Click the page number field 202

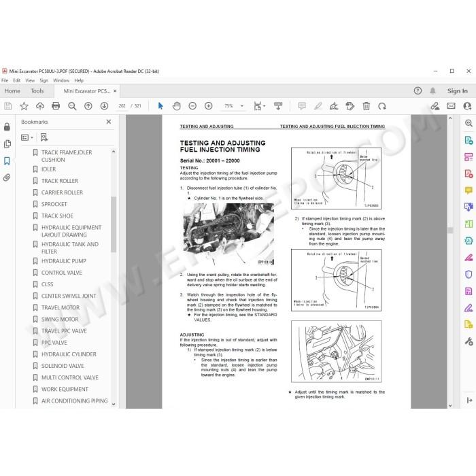[122, 106]
